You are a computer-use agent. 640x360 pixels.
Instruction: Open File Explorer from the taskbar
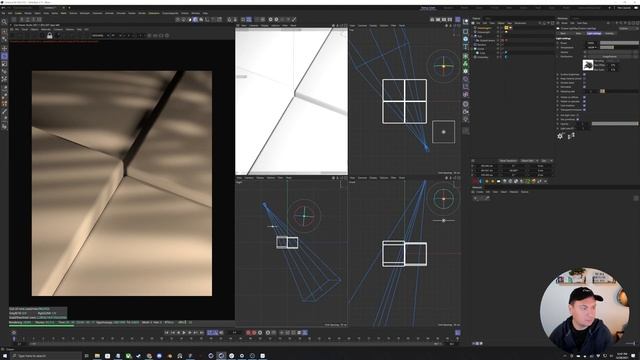coord(97,356)
